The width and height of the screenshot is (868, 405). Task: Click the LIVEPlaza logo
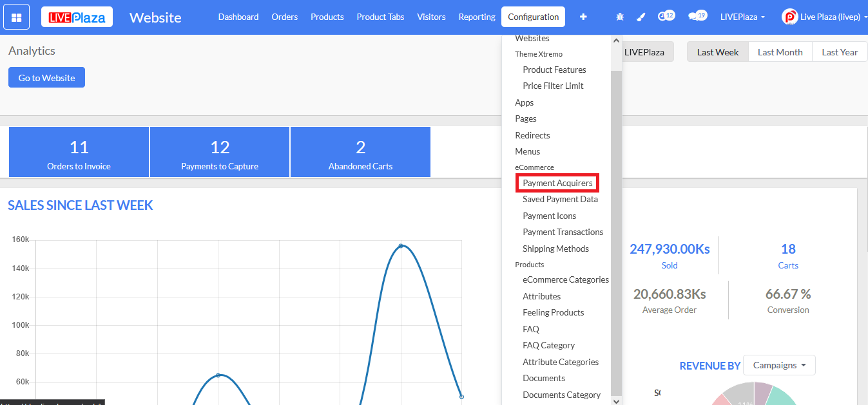[77, 17]
